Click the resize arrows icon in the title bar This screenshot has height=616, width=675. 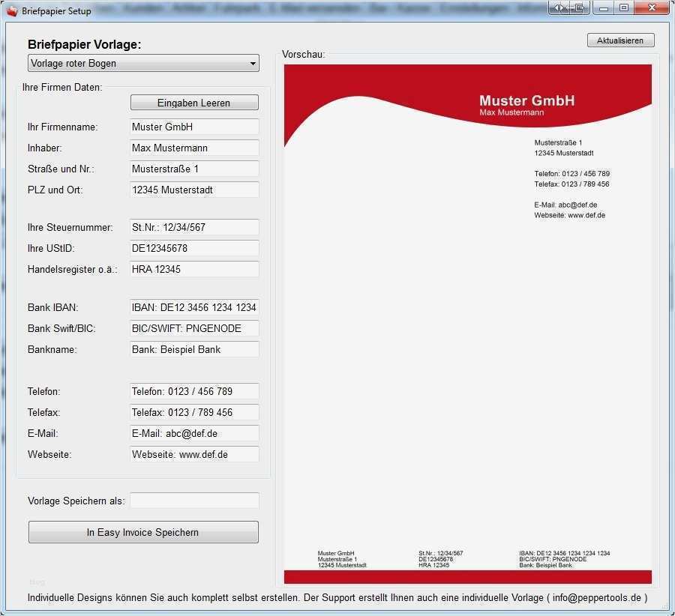pyautogui.click(x=559, y=7)
